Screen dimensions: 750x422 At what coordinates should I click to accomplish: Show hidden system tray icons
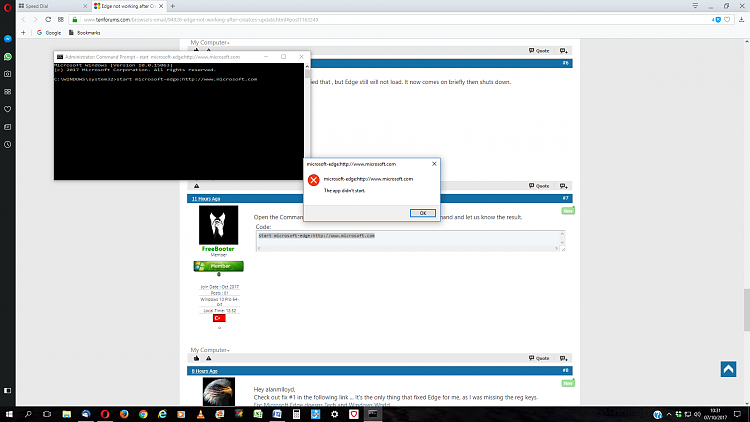tap(669, 414)
